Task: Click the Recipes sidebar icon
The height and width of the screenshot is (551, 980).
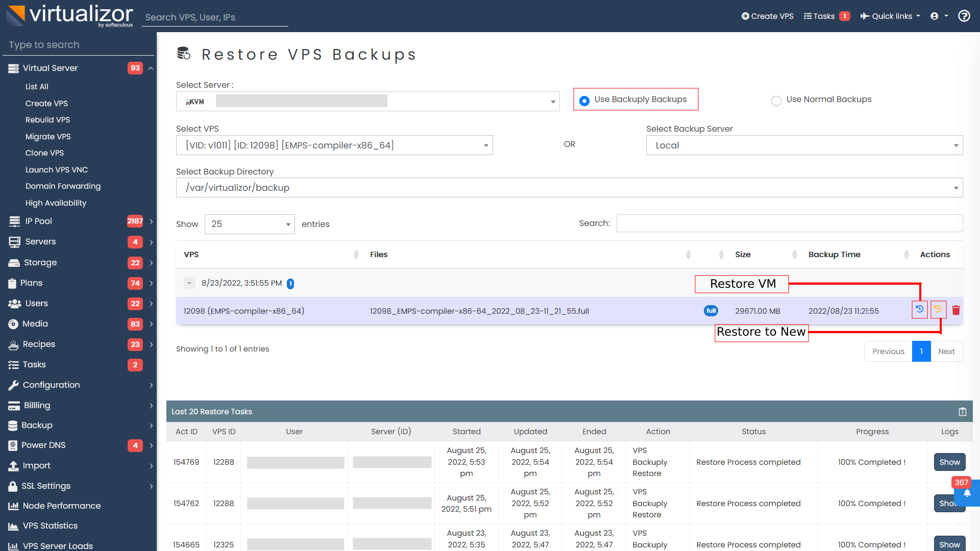Action: click(13, 344)
